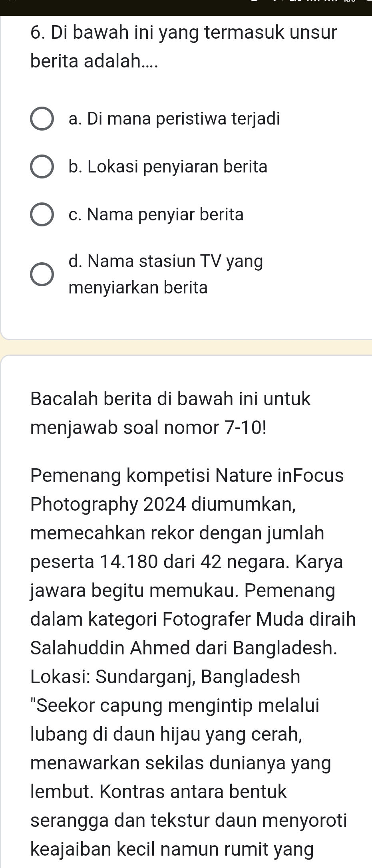Click the radio circle beside option a
The image size is (372, 868).
coord(42,119)
